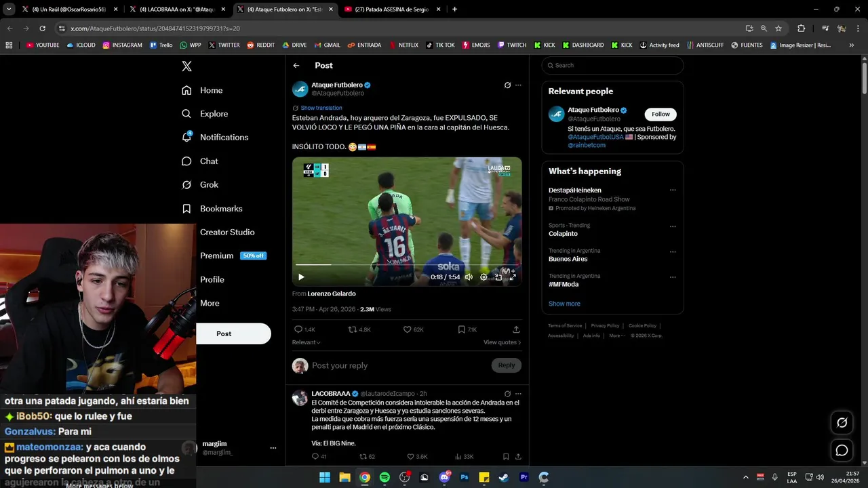Open Profile in X sidebar
Image resolution: width=868 pixels, height=488 pixels.
coord(212,279)
